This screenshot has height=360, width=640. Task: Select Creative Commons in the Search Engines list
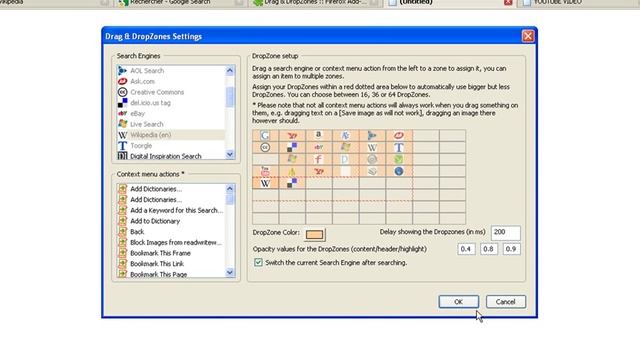point(170,92)
